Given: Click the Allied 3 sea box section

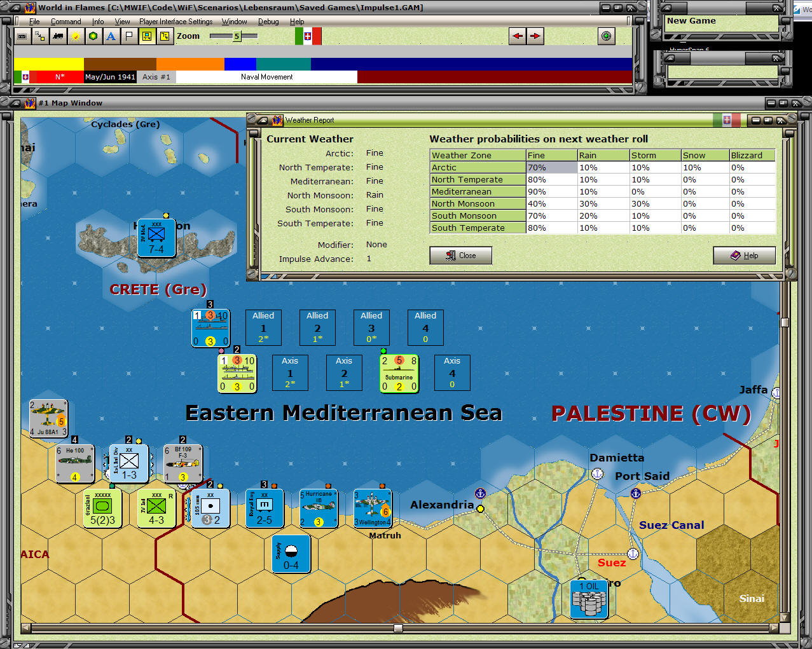Looking at the screenshot, I should click(x=371, y=327).
